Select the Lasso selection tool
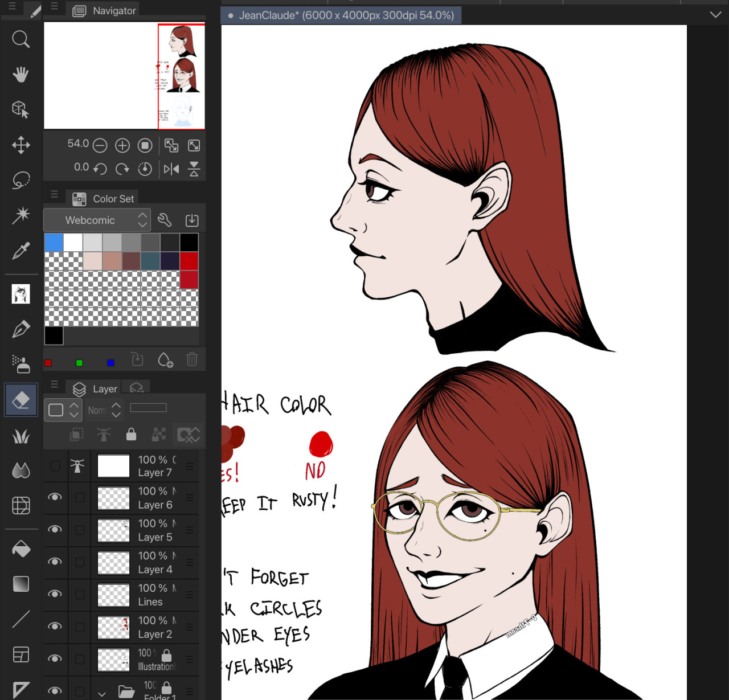This screenshot has width=729, height=700. click(x=21, y=180)
